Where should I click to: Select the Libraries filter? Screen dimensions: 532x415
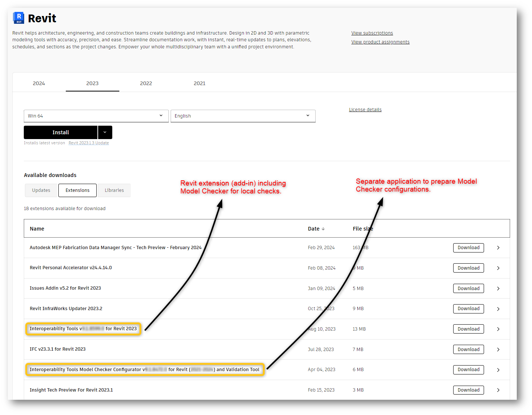[114, 190]
